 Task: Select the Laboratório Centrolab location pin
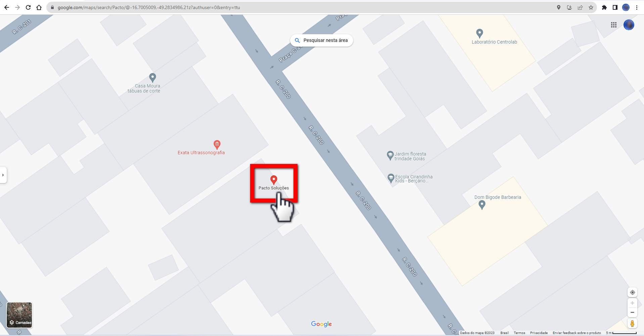479,33
